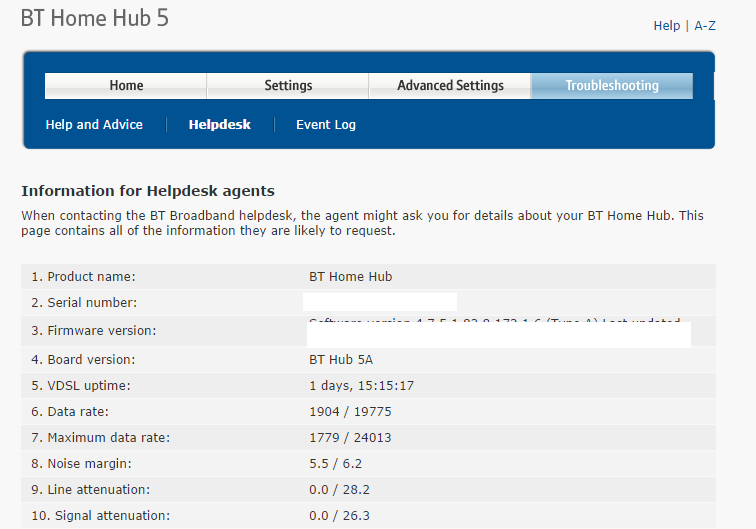Click the Maximum data rate value
Image resolution: width=756 pixels, height=529 pixels.
click(x=350, y=438)
